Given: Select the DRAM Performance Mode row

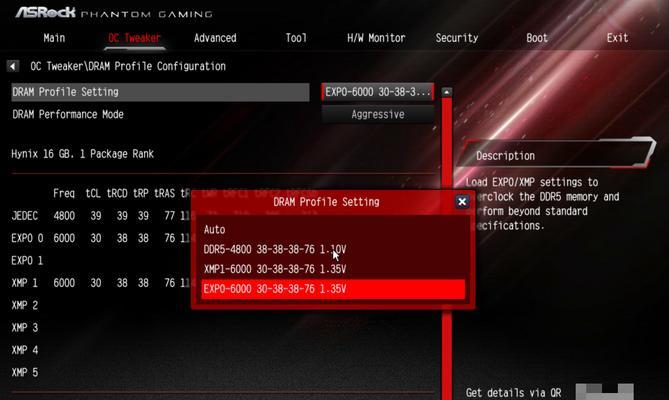Looking at the screenshot, I should [x=160, y=114].
